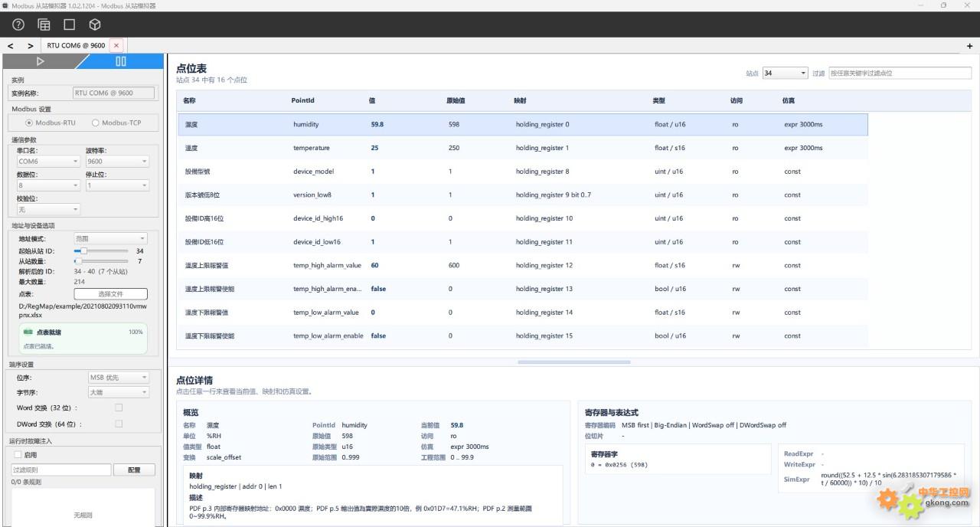Click the 仿真 column header

coord(789,100)
